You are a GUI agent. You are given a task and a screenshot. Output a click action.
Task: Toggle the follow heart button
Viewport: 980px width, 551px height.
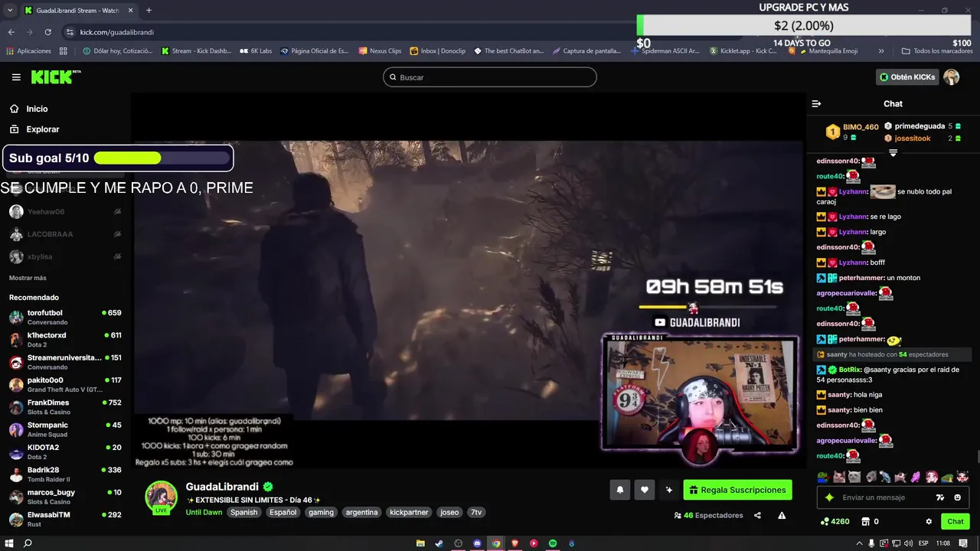coord(645,490)
